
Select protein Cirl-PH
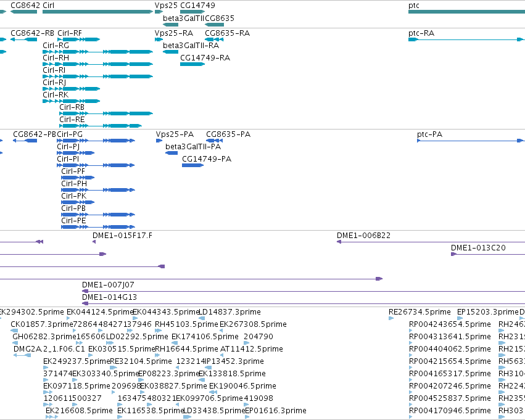pyautogui.click(x=74, y=184)
